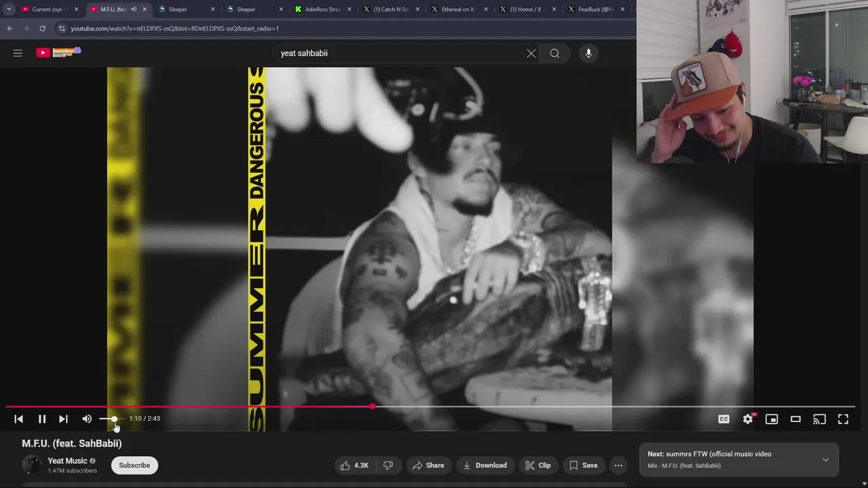
Task: Close the AdinRoss Stream tab
Action: click(349, 9)
